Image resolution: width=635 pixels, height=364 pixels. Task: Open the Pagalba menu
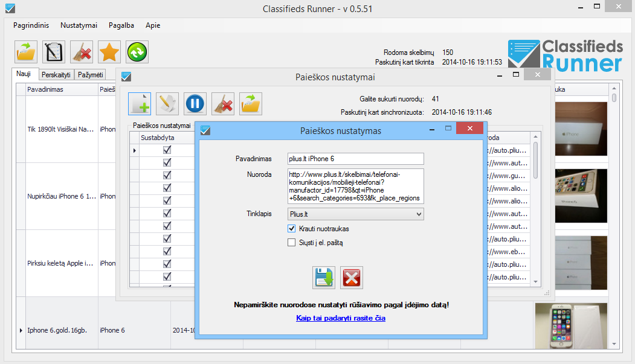(x=121, y=25)
